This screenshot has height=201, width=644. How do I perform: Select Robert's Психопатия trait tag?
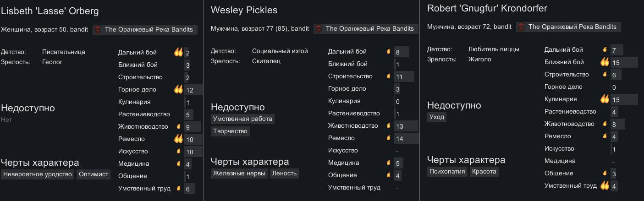point(447,171)
